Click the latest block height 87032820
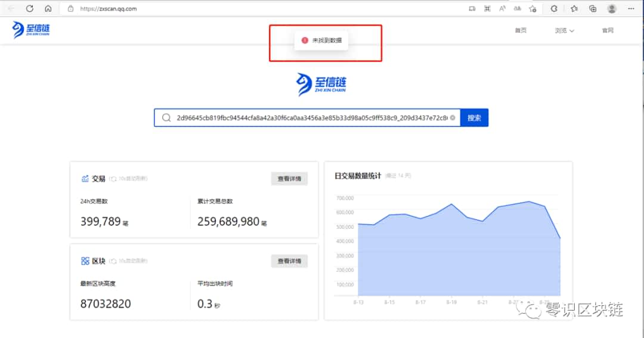Image resolution: width=644 pixels, height=338 pixels. 106,304
